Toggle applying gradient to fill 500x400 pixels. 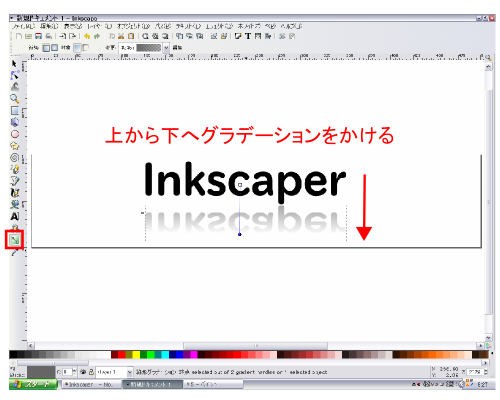[x=77, y=48]
